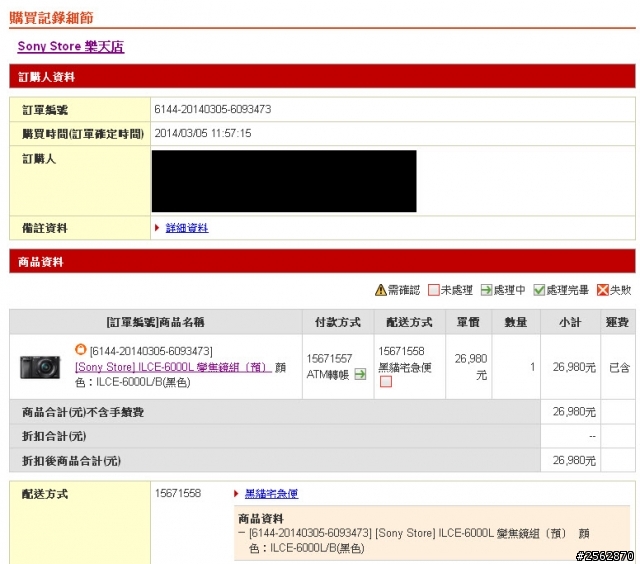Click the 訂單編號 row label
Image resolution: width=640 pixels, height=564 pixels.
pos(45,110)
